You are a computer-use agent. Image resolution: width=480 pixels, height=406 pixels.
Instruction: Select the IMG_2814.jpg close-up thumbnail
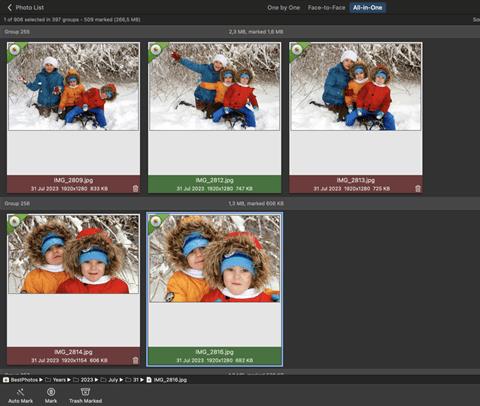tap(73, 254)
